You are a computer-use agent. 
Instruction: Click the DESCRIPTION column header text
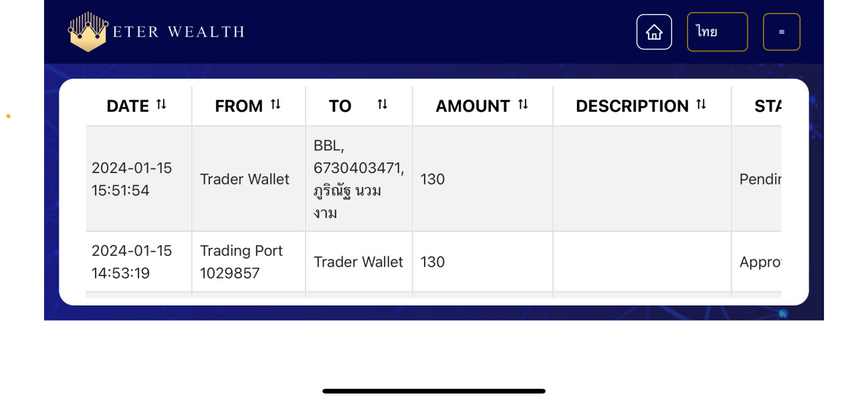point(632,106)
